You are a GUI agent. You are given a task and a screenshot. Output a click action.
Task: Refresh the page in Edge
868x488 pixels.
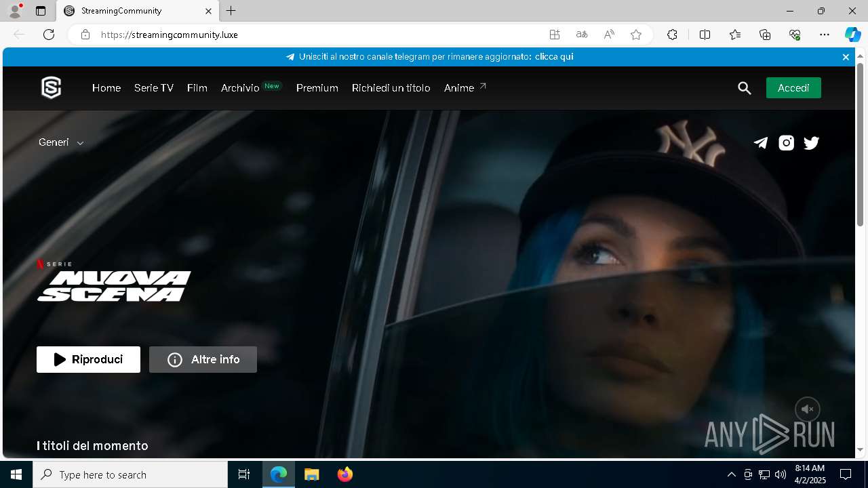click(x=49, y=35)
